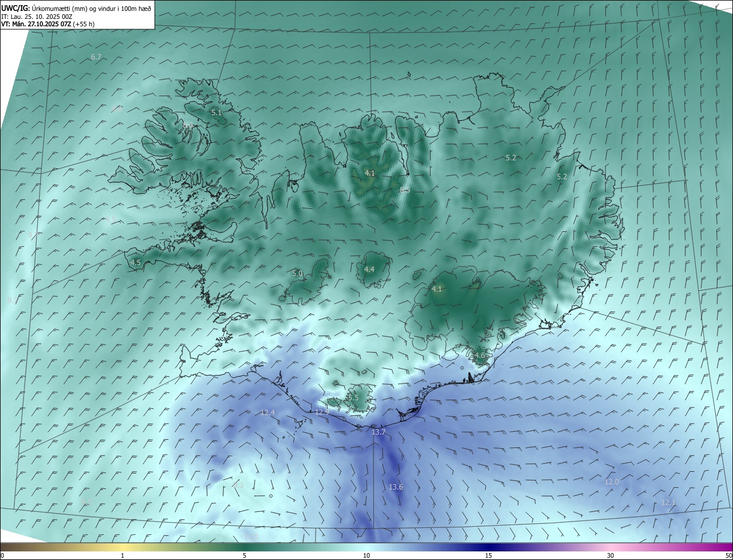The image size is (733, 560).
Task: Click the valid time 'VT: Mán. 27.10.2025 07Z (+55 h)'
Action: (x=48, y=24)
